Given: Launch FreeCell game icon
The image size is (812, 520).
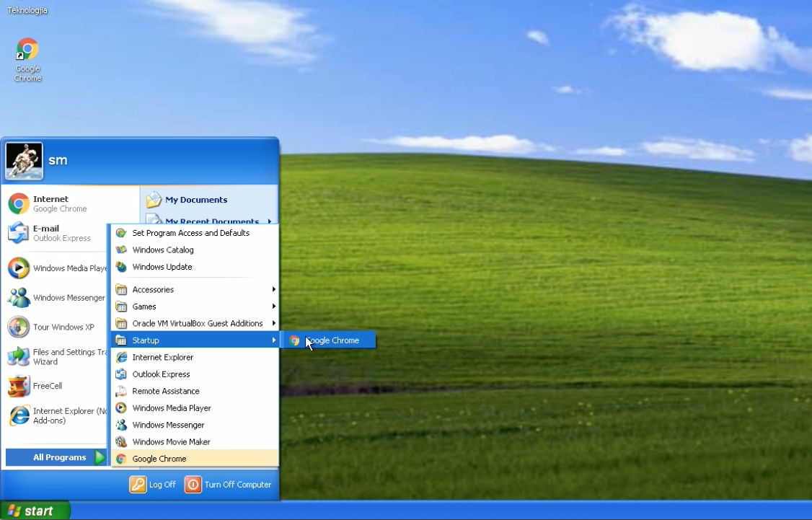Looking at the screenshot, I should tap(19, 386).
